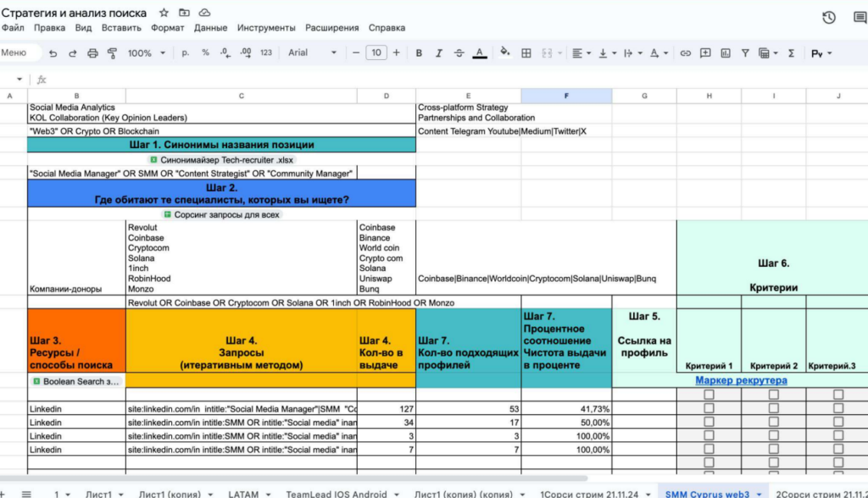Open the fill color bucket picker

(505, 53)
